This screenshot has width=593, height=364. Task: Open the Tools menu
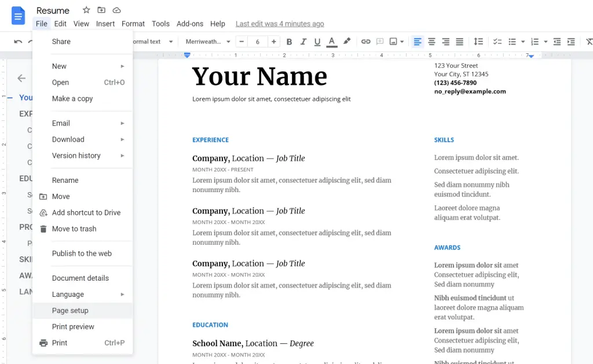coord(161,24)
